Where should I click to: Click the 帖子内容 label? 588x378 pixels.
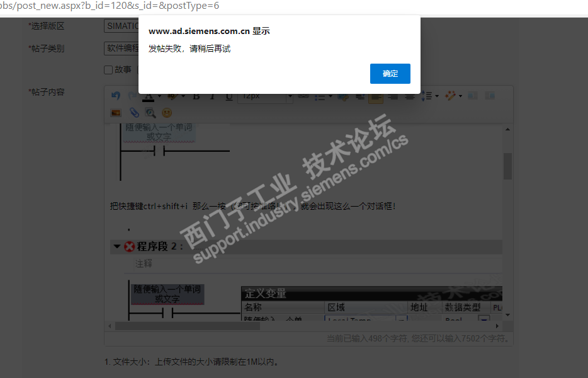(x=47, y=92)
